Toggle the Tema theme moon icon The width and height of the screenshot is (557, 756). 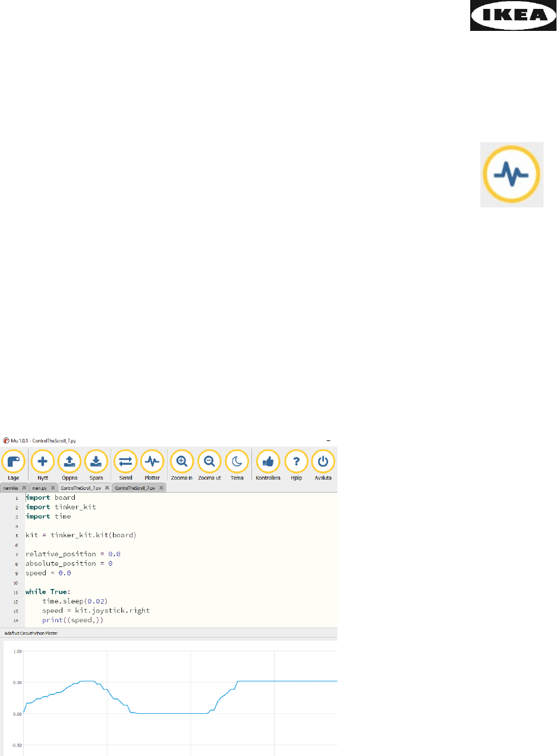point(237,461)
